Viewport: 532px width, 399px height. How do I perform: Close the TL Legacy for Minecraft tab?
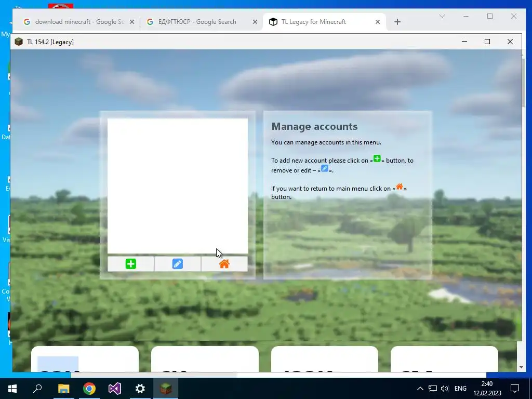click(x=378, y=22)
